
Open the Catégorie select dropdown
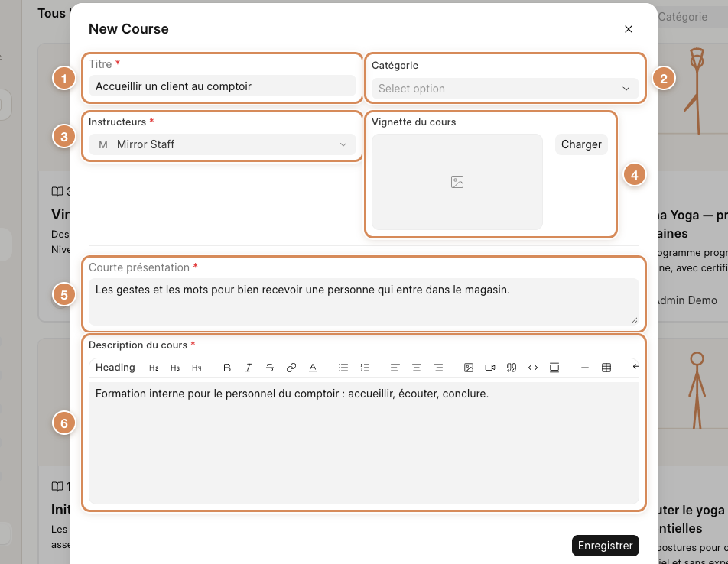[x=505, y=89]
